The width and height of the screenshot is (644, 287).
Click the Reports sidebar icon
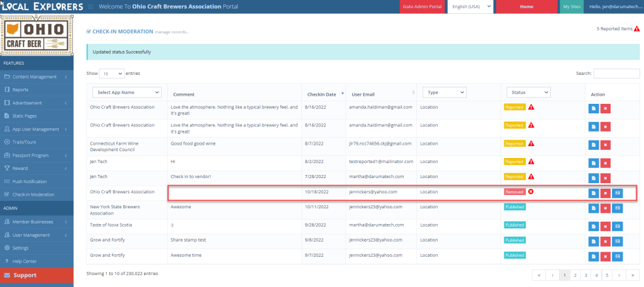[6, 89]
